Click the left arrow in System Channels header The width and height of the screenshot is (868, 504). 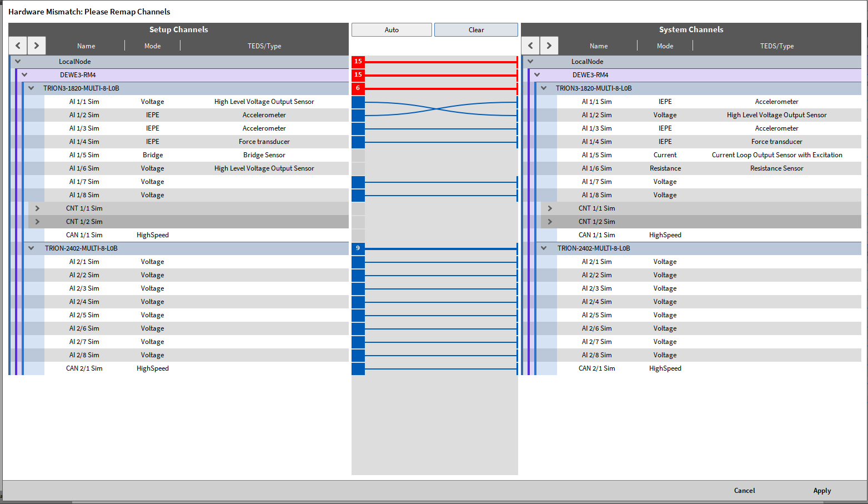(530, 46)
